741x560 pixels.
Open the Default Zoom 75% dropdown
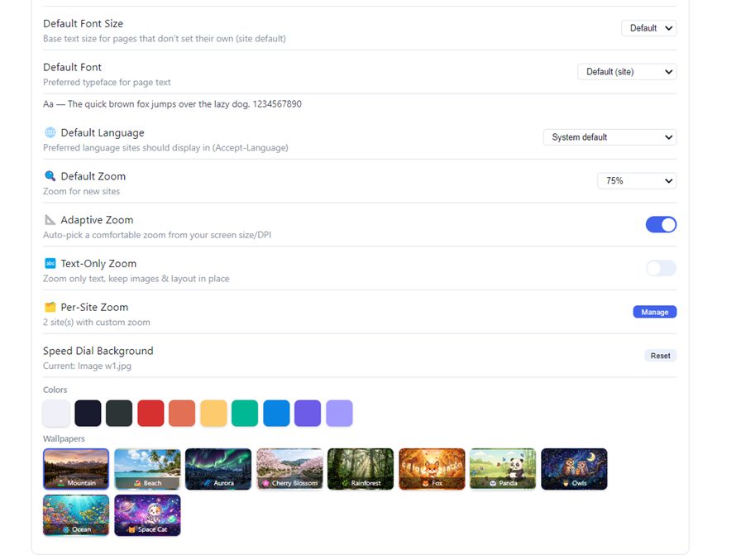(x=637, y=180)
